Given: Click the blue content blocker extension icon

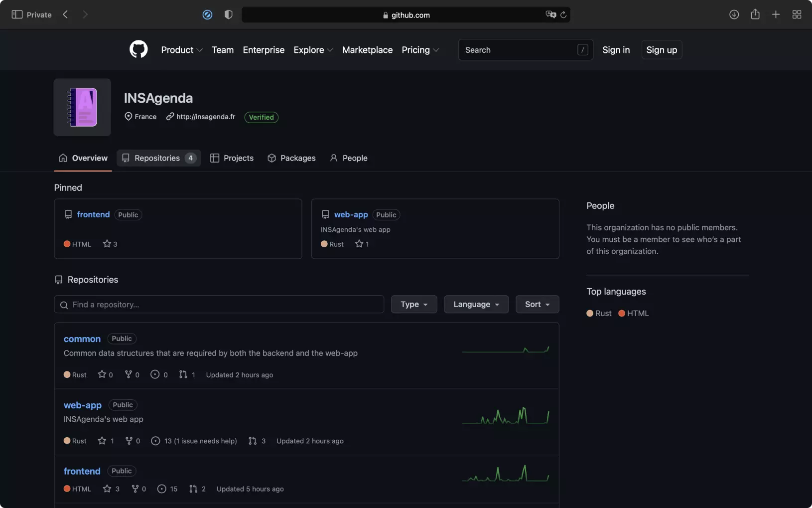Looking at the screenshot, I should point(207,15).
